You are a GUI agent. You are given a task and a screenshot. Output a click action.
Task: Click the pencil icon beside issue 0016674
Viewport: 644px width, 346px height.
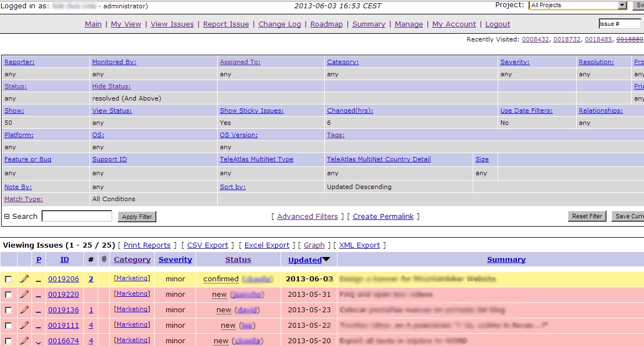pyautogui.click(x=24, y=340)
